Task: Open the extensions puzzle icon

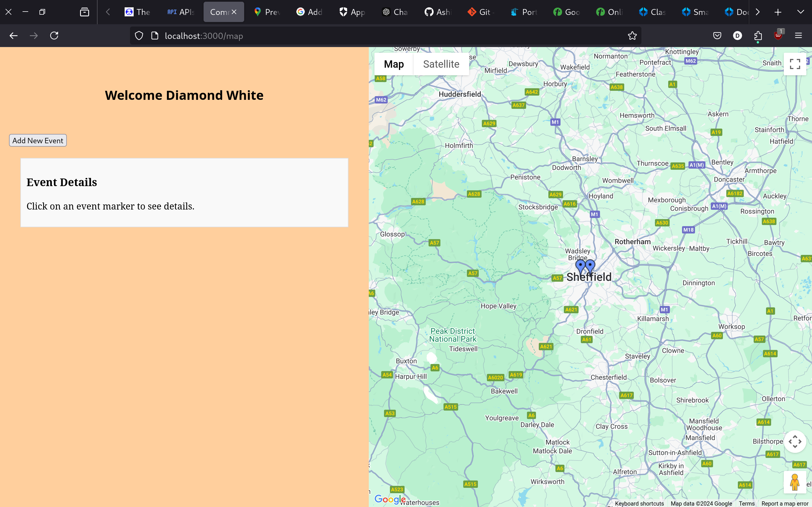Action: 758,36
